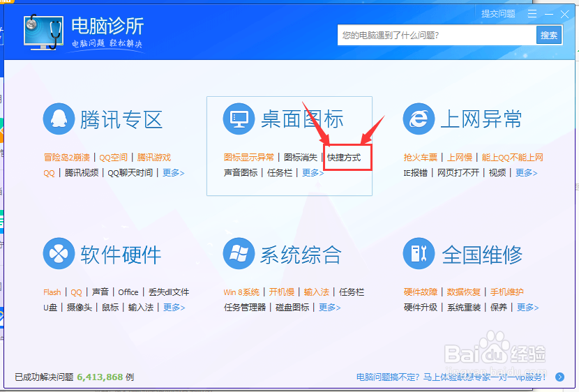The width and height of the screenshot is (579, 392).
Task: Click 数据恢复 link
Action: [x=464, y=292]
